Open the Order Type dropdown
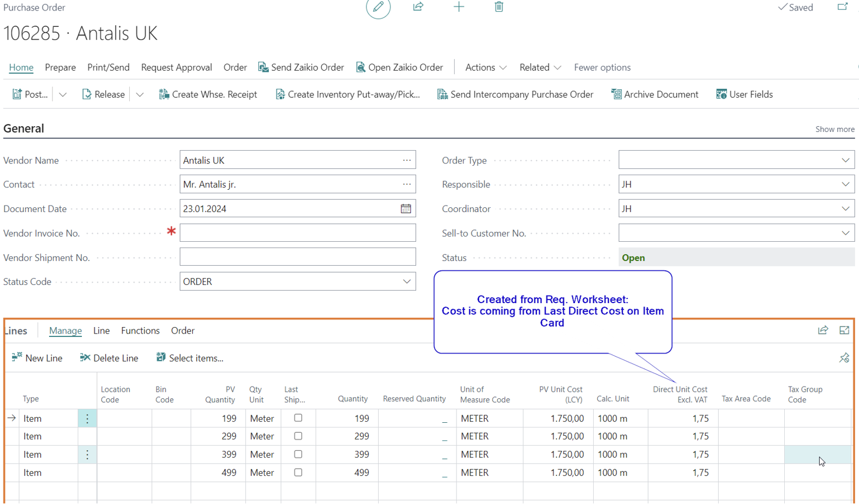 846,160
